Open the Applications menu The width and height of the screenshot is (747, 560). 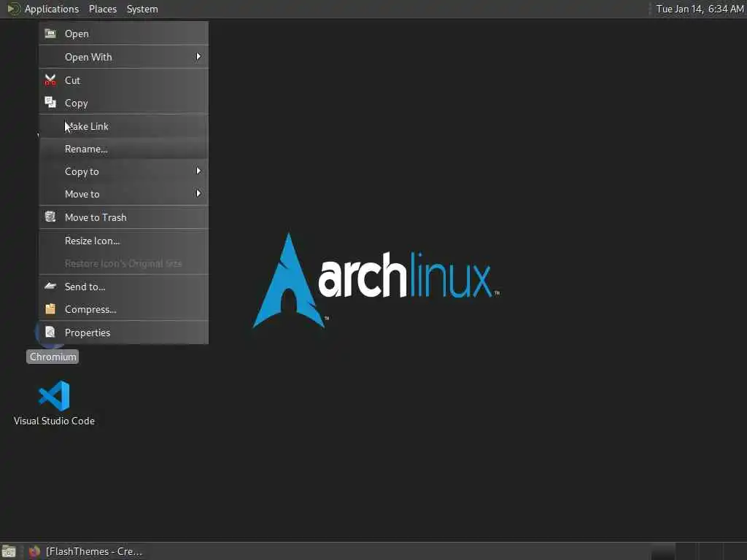(52, 9)
